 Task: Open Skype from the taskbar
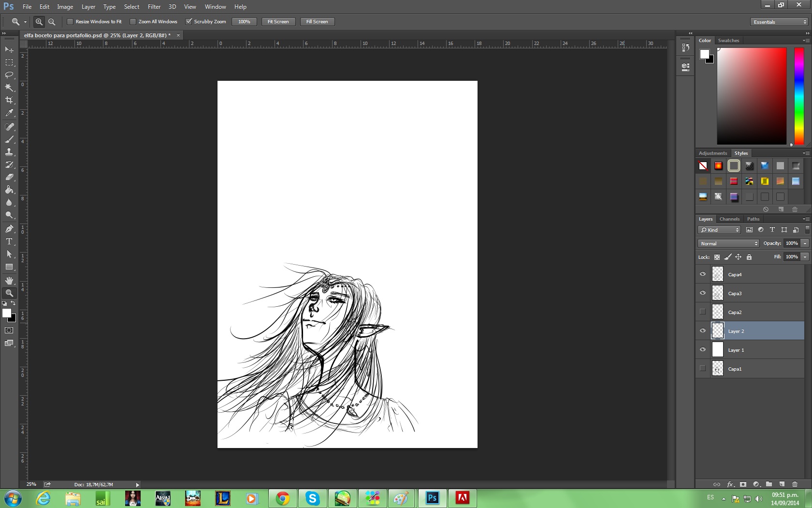tap(312, 498)
